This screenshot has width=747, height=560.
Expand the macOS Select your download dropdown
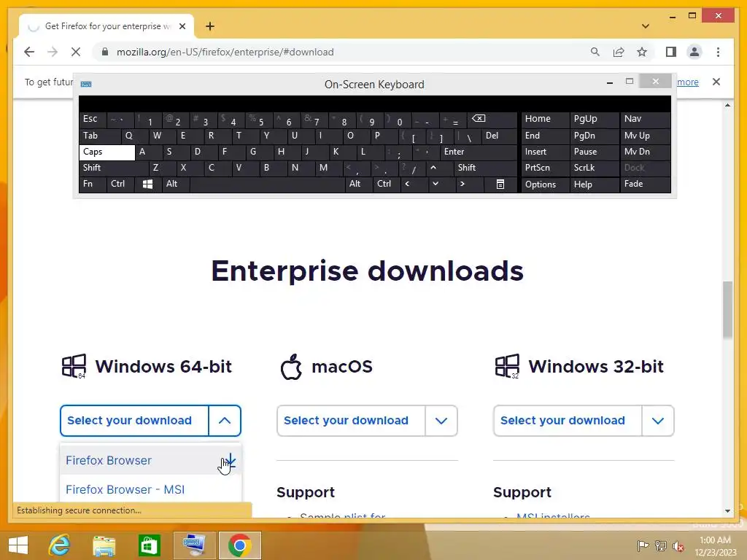pyautogui.click(x=441, y=421)
